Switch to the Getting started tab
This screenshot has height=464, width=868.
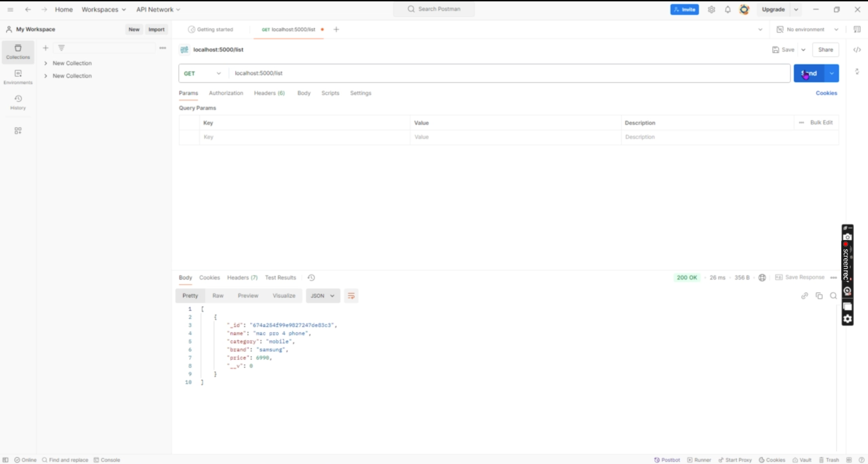point(211,29)
